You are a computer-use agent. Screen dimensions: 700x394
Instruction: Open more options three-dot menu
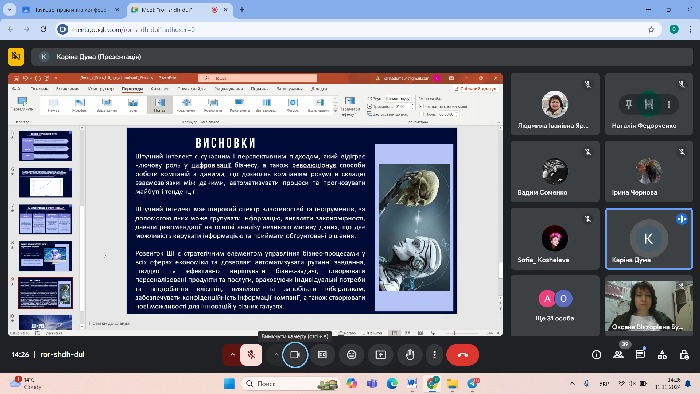pos(434,355)
